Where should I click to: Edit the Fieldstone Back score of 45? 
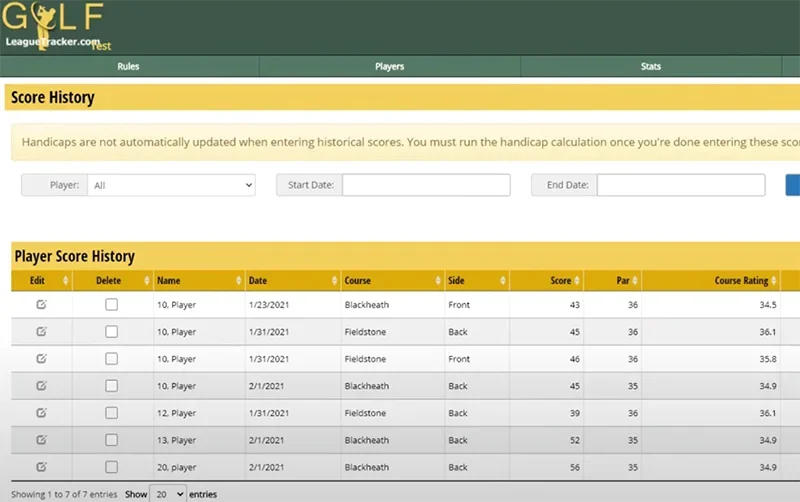(41, 331)
